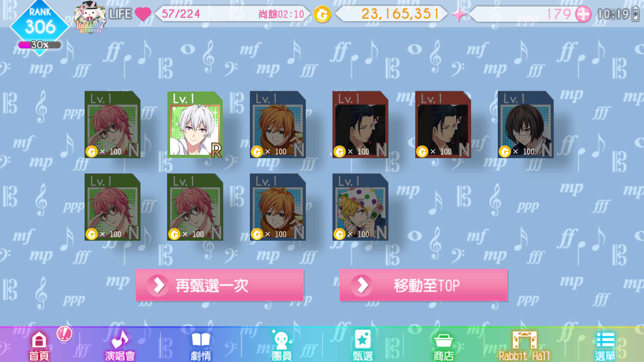
Task: Select the R-rank white-haired character card
Action: [x=195, y=125]
